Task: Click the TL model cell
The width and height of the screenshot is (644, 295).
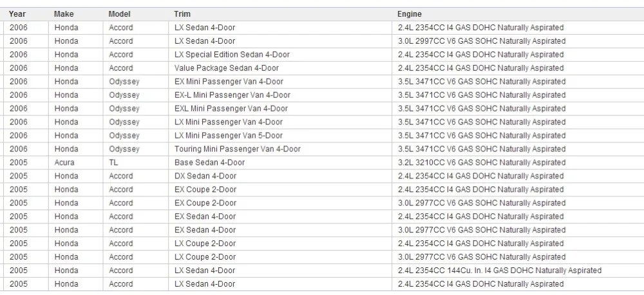Action: (113, 163)
